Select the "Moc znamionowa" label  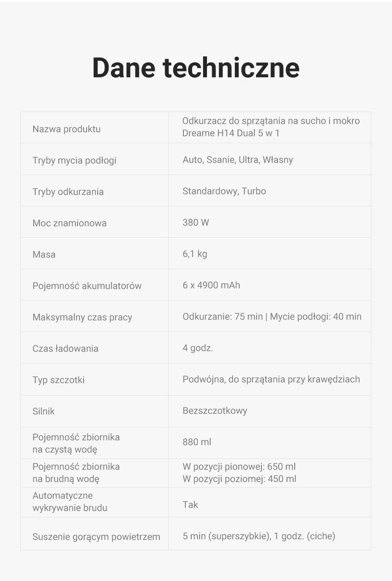pyautogui.click(x=69, y=223)
